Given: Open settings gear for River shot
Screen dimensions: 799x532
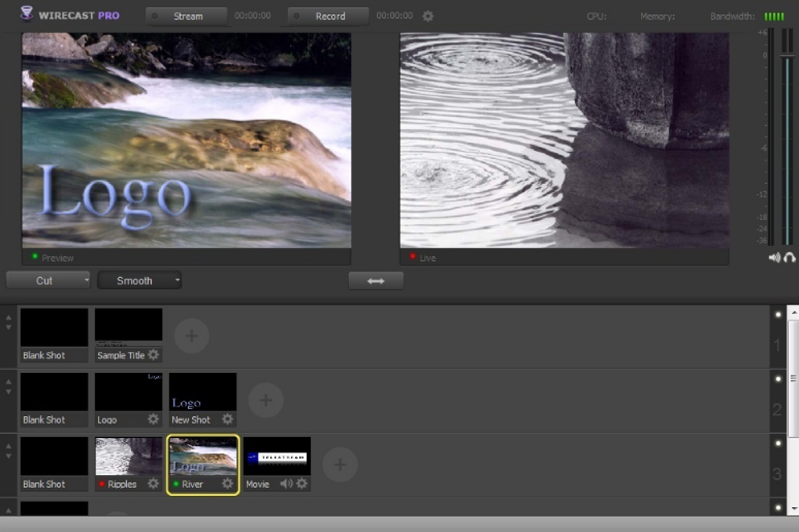Looking at the screenshot, I should coord(228,483).
